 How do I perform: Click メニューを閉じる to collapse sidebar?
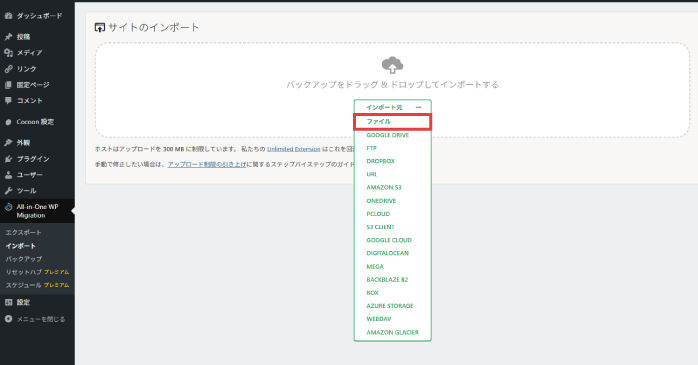click(x=41, y=319)
